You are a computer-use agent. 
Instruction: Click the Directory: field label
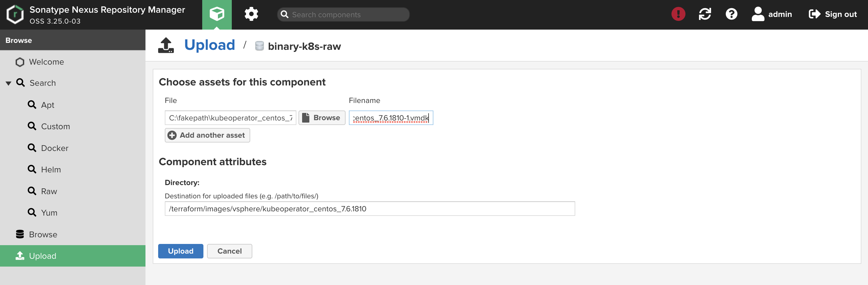[182, 183]
